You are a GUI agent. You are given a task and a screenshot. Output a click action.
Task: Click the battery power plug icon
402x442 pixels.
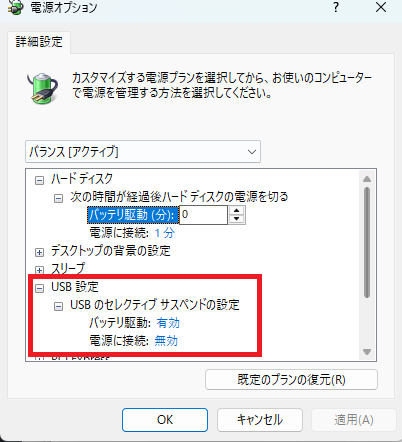[43, 88]
